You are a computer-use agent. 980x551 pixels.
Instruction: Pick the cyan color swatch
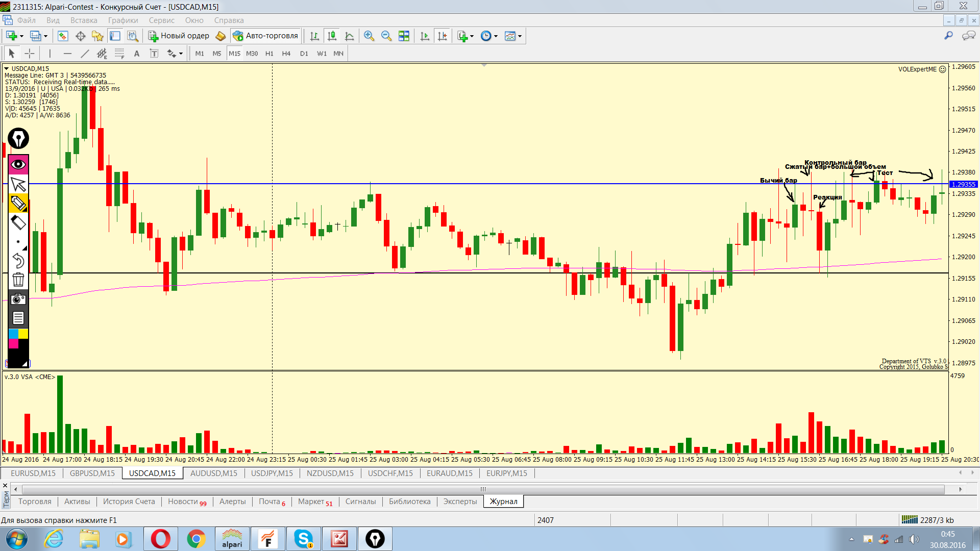click(13, 334)
